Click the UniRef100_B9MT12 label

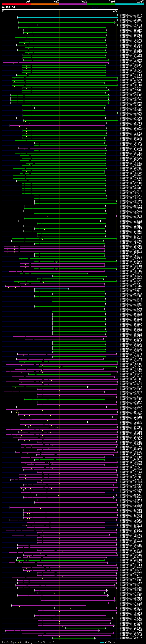click(131, 291)
